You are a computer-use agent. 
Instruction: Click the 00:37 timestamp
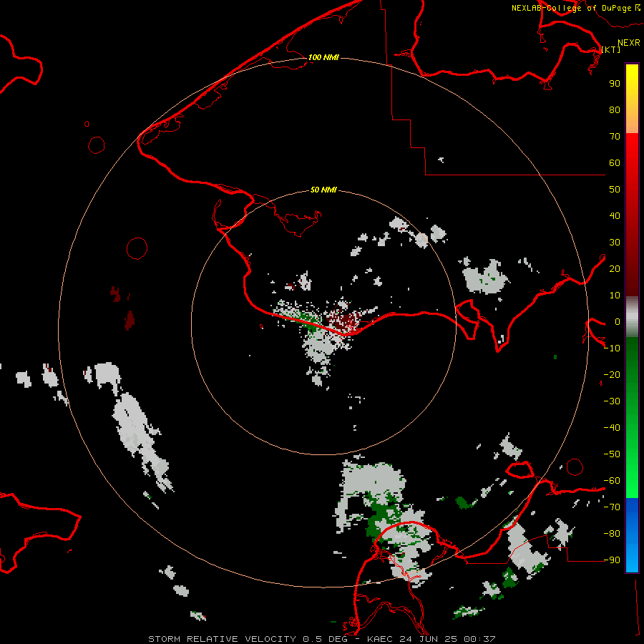[x=479, y=639]
